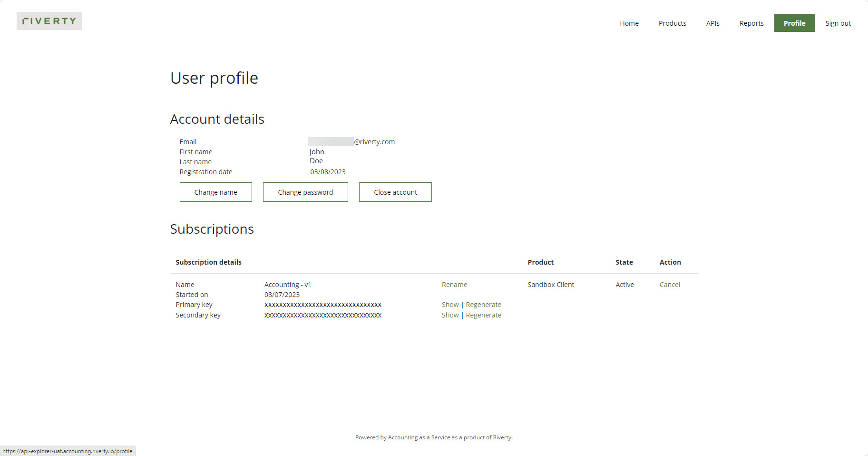The height and width of the screenshot is (456, 868).
Task: Select the Profile tab
Action: tap(794, 23)
